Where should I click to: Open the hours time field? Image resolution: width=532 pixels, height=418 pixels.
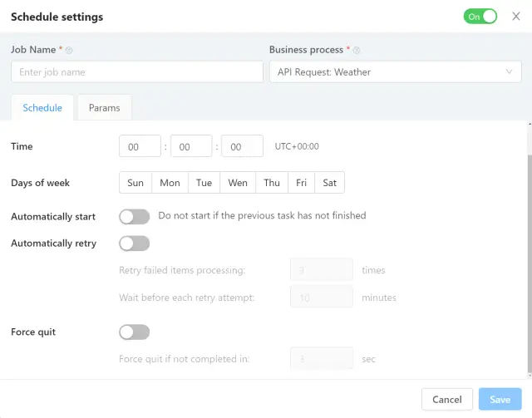click(140, 146)
